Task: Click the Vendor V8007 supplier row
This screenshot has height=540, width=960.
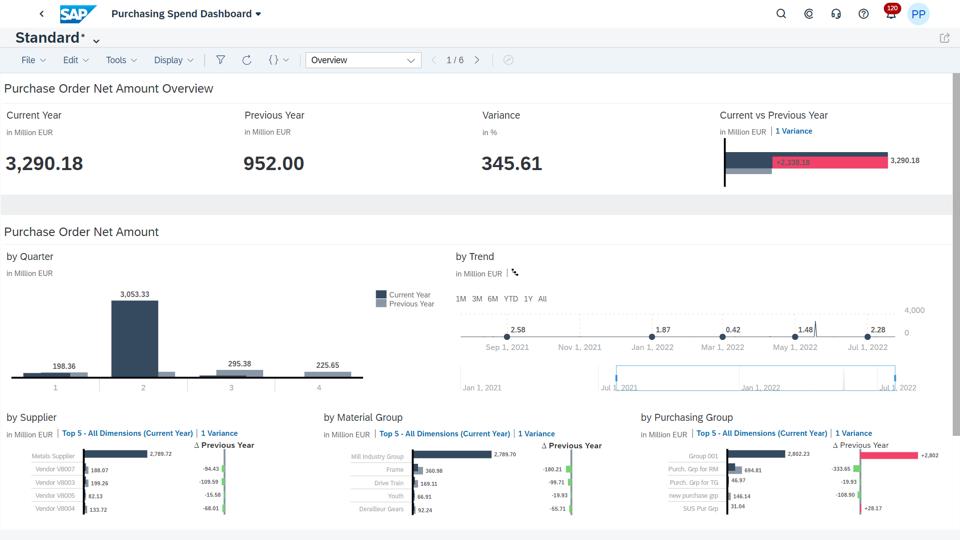Action: [x=55, y=470]
